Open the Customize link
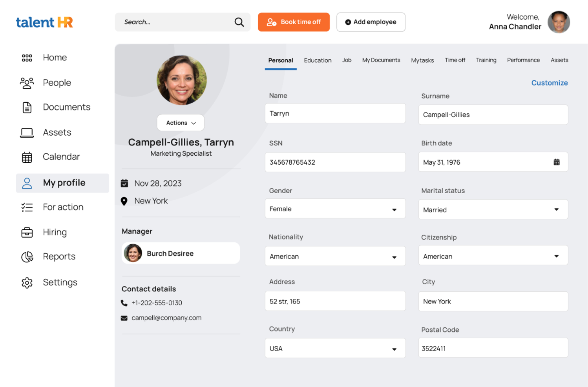Screen dimensions: 588x387 click(550, 83)
